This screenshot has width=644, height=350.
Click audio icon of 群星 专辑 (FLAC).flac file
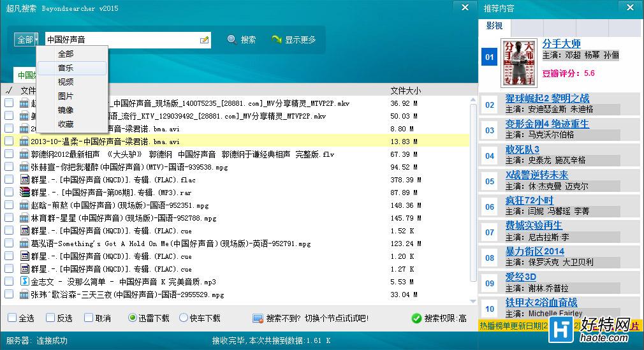[24, 180]
